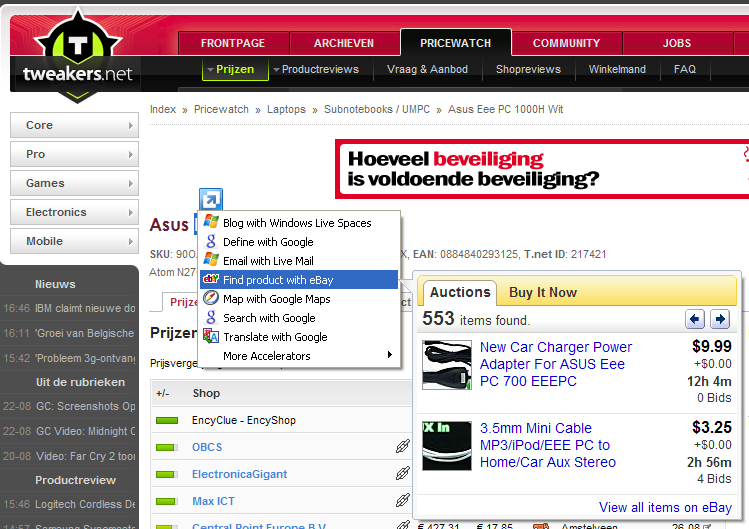This screenshot has height=529, width=749.
Task: Expand the Games sidebar menu
Action: pos(75,184)
